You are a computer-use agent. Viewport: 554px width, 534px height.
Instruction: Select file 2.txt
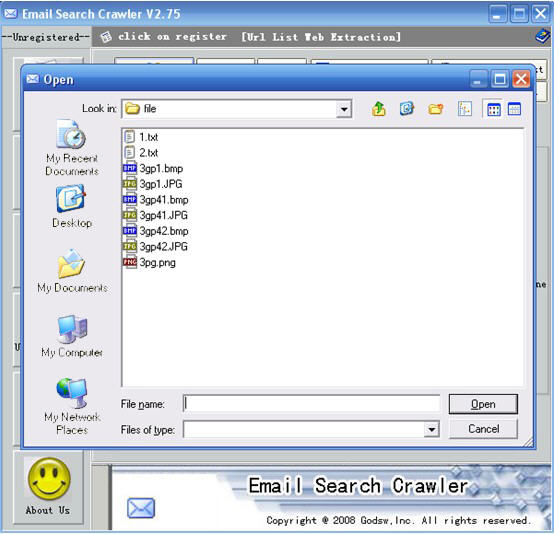(141, 153)
